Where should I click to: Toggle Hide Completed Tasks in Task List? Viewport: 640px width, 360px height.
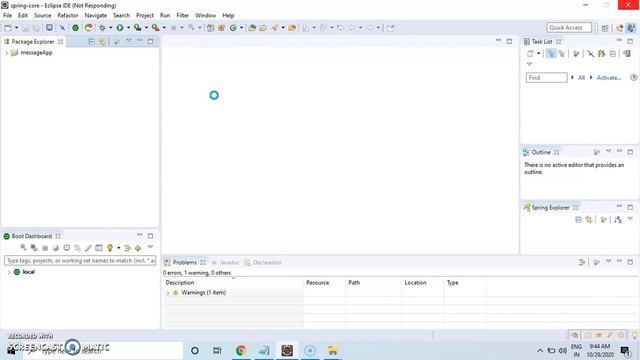click(x=591, y=53)
